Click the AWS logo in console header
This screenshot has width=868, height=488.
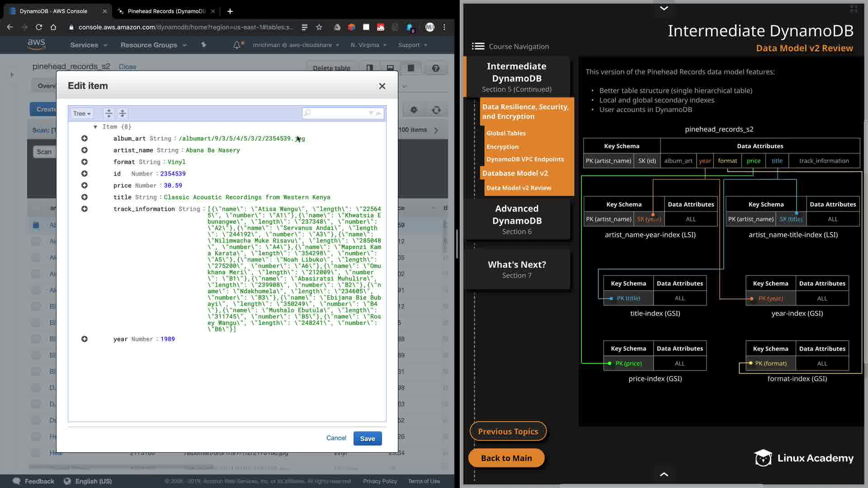pos(36,44)
